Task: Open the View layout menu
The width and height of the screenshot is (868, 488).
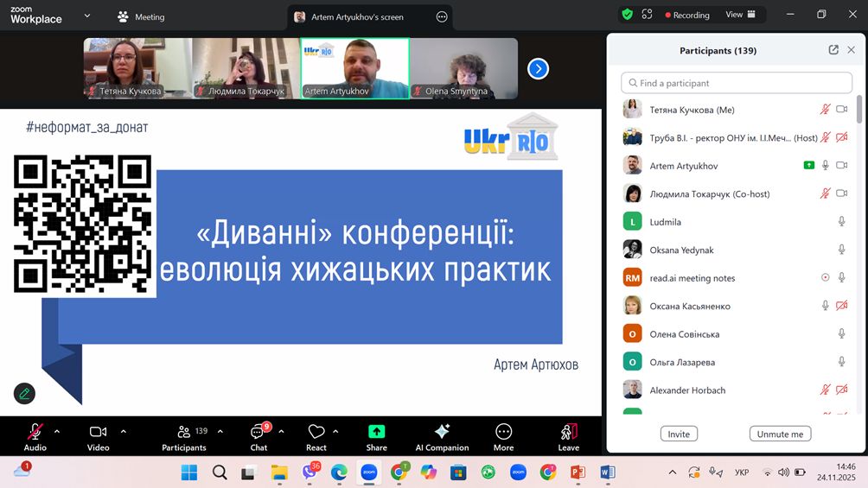Action: pos(740,15)
